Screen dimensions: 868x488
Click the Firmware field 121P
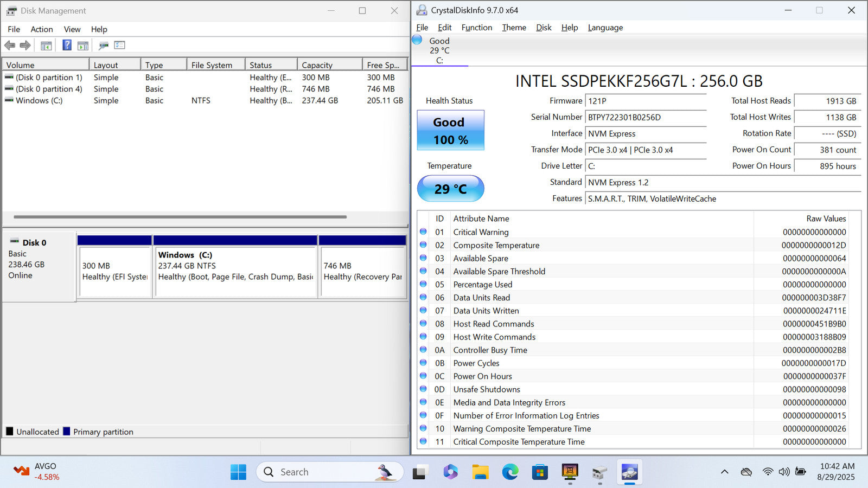point(646,101)
